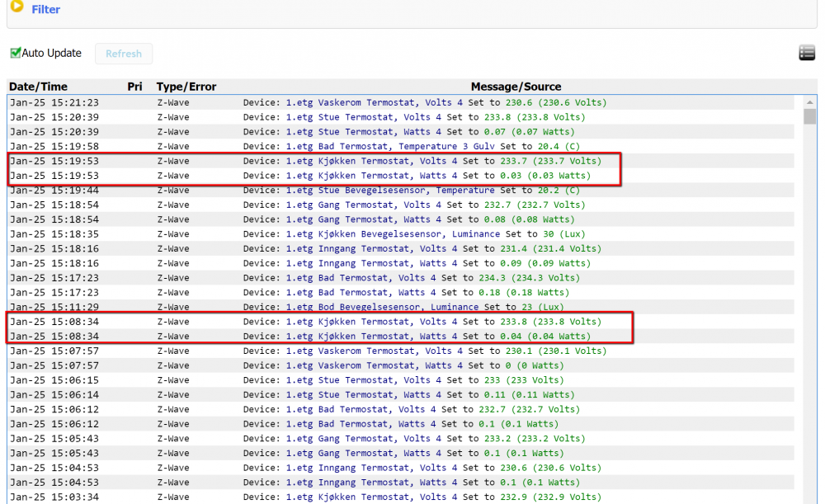Click the log scrollbar up arrow
The image size is (825, 504).
point(810,102)
